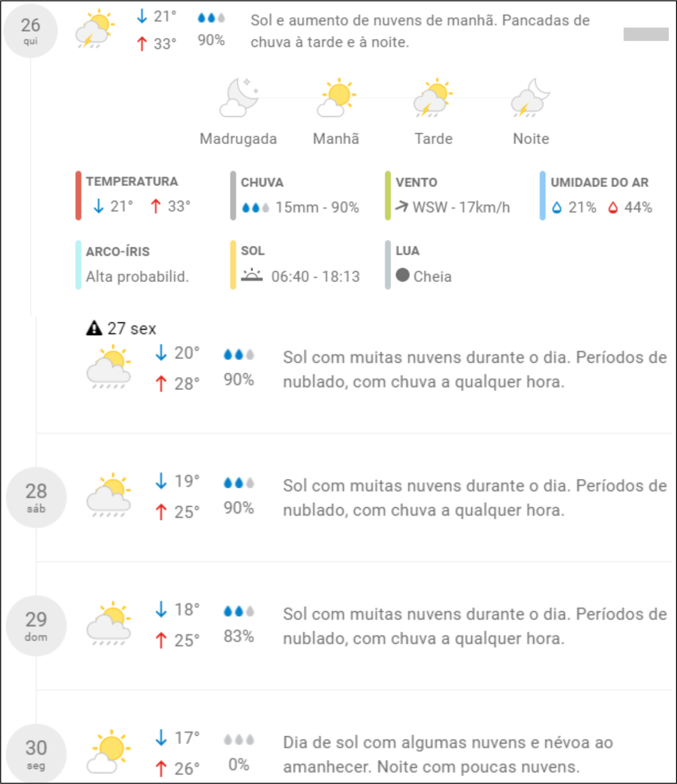Collapse the 26 qui day circle

click(30, 31)
